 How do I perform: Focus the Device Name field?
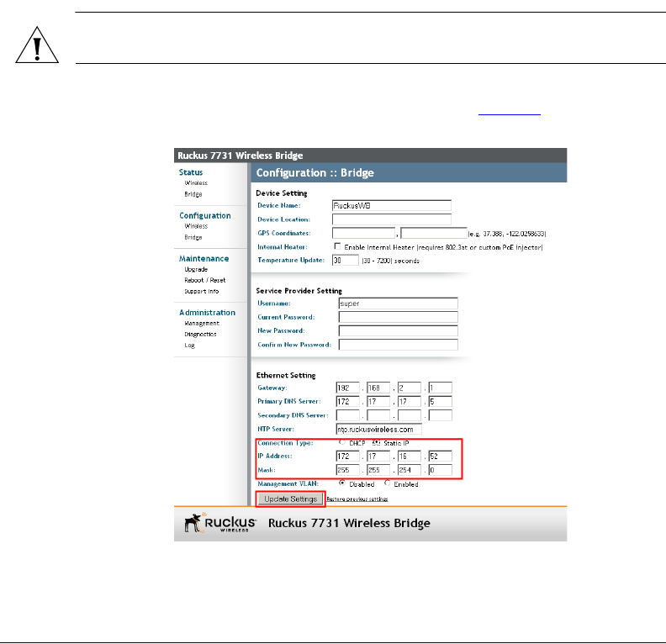tap(391, 206)
